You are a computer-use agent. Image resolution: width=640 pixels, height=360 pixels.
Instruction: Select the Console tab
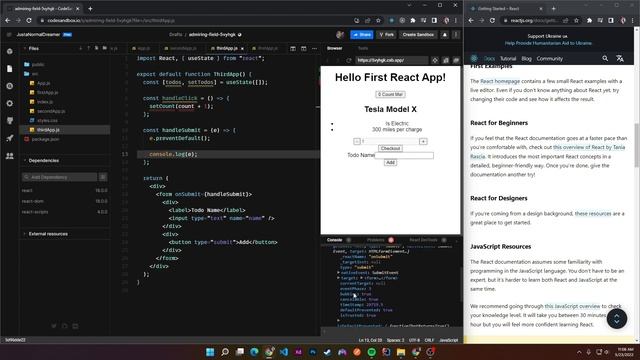[x=334, y=240]
